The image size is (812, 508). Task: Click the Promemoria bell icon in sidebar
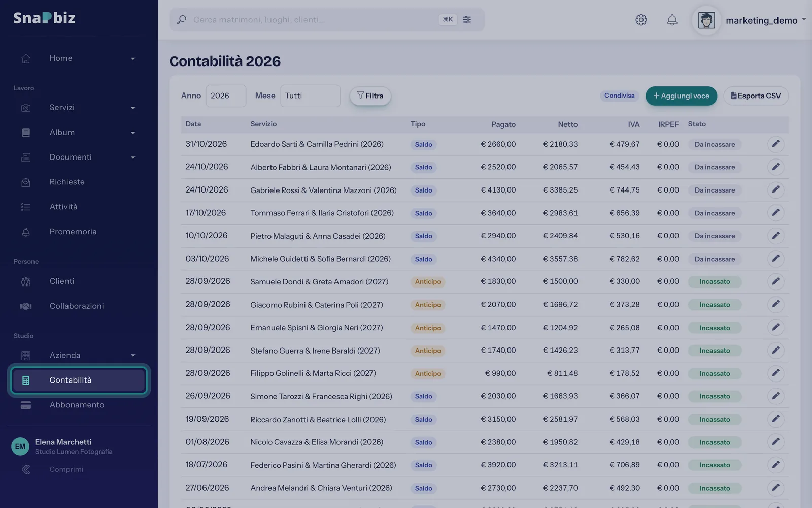(26, 232)
